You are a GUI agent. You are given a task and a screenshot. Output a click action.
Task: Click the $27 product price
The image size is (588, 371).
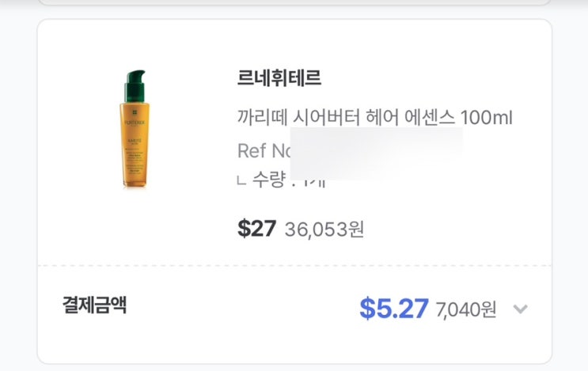256,229
